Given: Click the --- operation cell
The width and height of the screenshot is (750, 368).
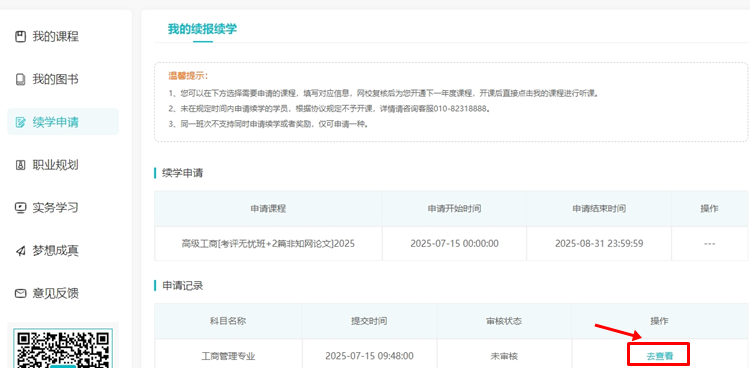Looking at the screenshot, I should click(710, 244).
